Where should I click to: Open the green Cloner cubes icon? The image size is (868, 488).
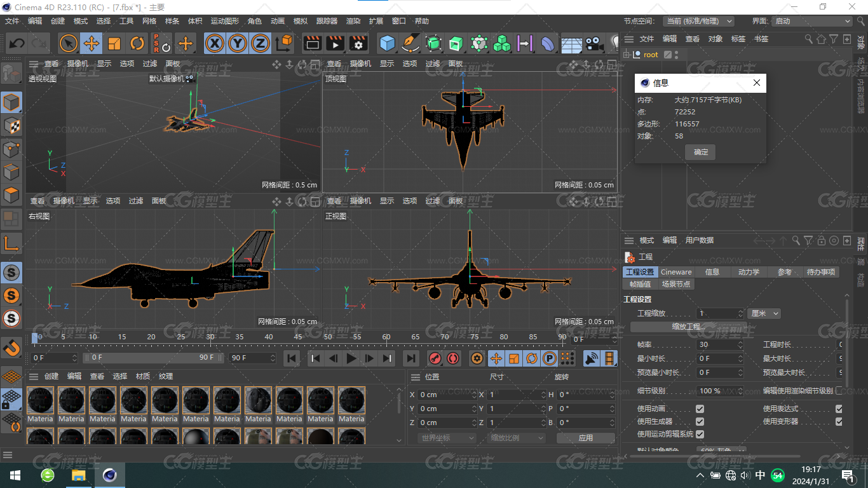(x=502, y=43)
